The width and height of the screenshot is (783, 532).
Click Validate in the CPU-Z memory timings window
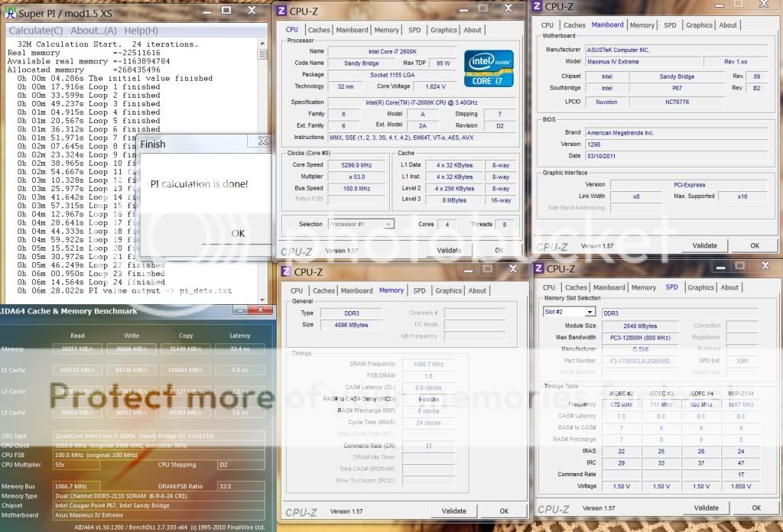click(x=454, y=511)
